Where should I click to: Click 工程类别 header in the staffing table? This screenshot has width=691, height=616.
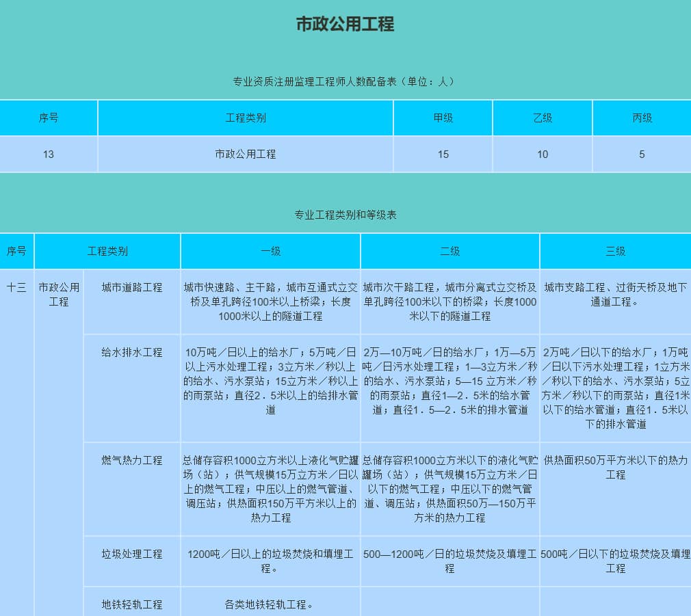[246, 118]
